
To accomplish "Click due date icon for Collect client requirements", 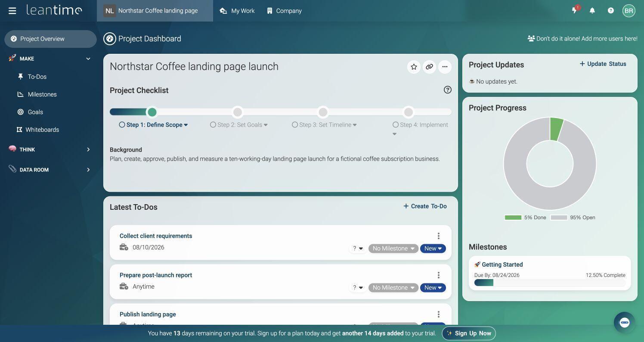I will [x=124, y=247].
